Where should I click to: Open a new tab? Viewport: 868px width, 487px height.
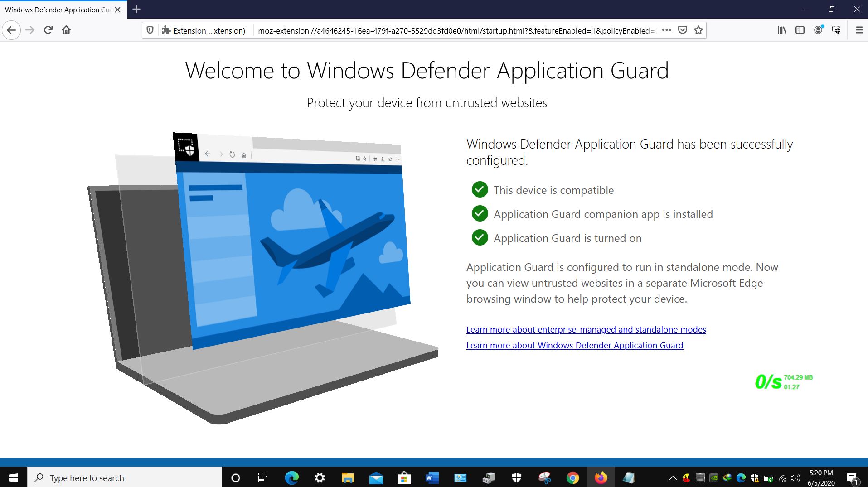click(136, 9)
